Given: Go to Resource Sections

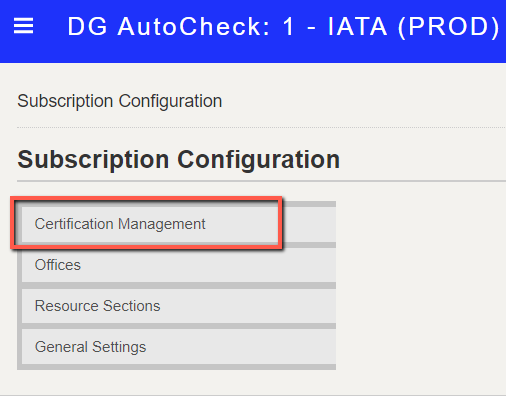Looking at the screenshot, I should (179, 306).
